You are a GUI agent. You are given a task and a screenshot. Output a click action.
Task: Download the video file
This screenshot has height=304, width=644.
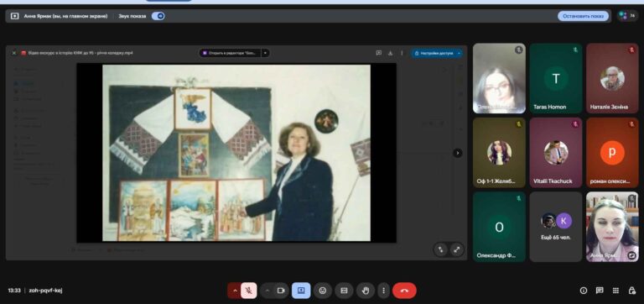(x=390, y=53)
